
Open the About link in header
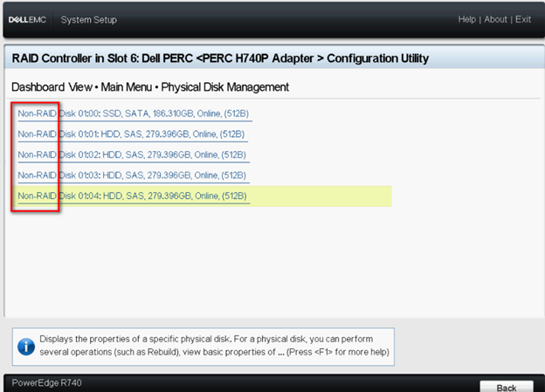point(495,19)
